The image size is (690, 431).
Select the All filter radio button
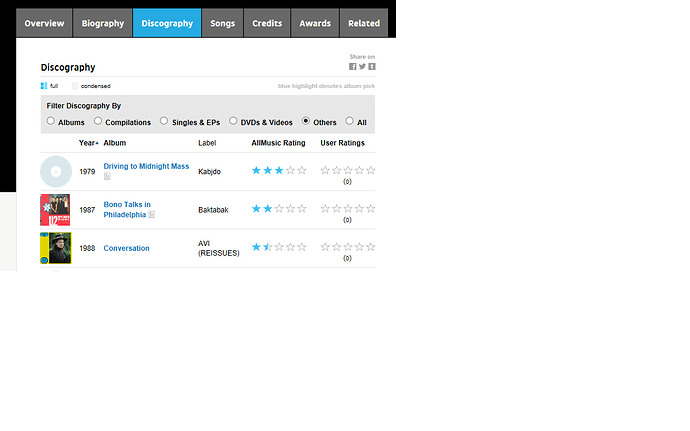point(349,121)
